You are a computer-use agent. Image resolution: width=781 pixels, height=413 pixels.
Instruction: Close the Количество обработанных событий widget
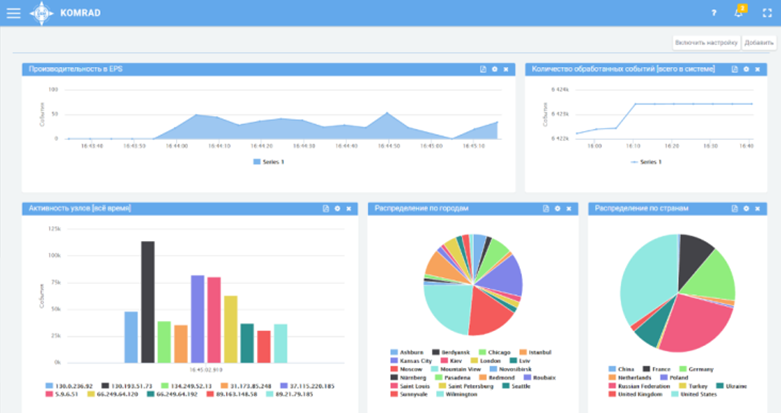tap(758, 69)
